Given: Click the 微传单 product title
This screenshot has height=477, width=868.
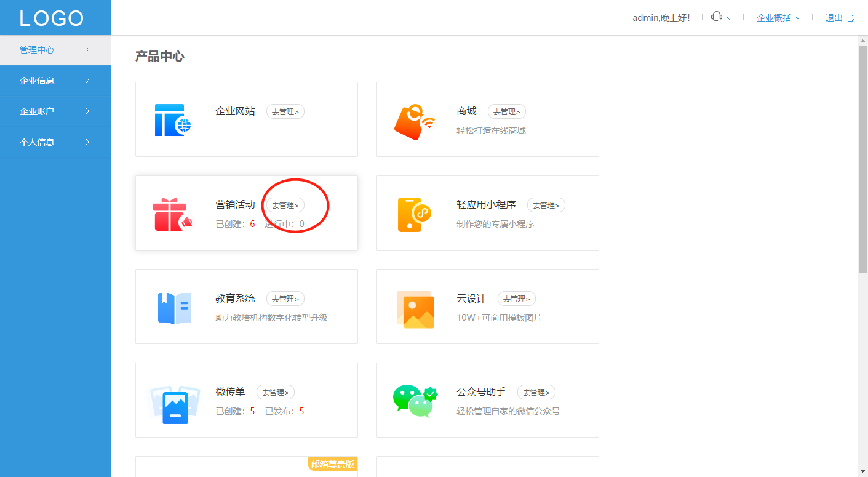Looking at the screenshot, I should pyautogui.click(x=230, y=392).
